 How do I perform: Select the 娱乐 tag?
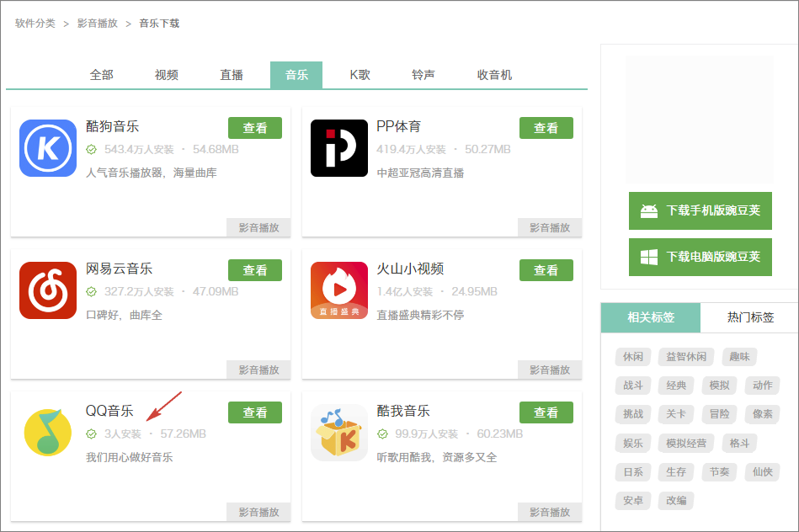point(633,444)
